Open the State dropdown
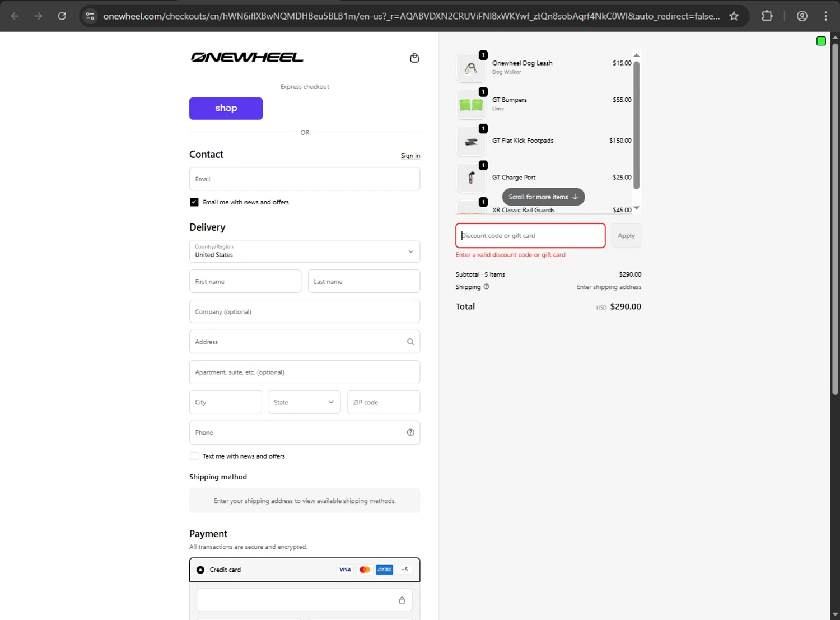The width and height of the screenshot is (840, 620). (x=305, y=402)
